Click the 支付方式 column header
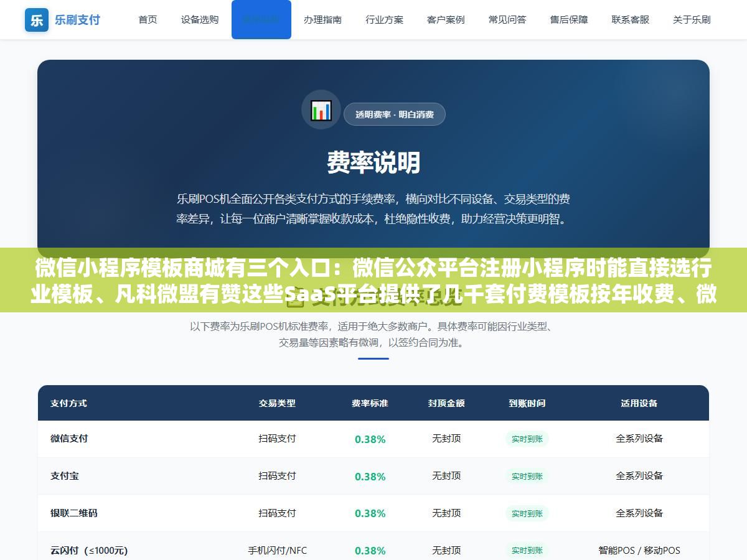This screenshot has height=560, width=747. (x=68, y=403)
